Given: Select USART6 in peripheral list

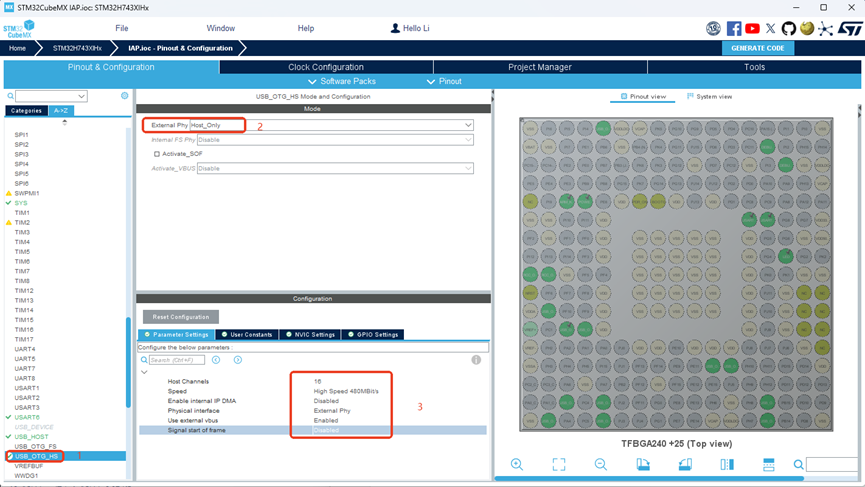Looking at the screenshot, I should [x=26, y=417].
